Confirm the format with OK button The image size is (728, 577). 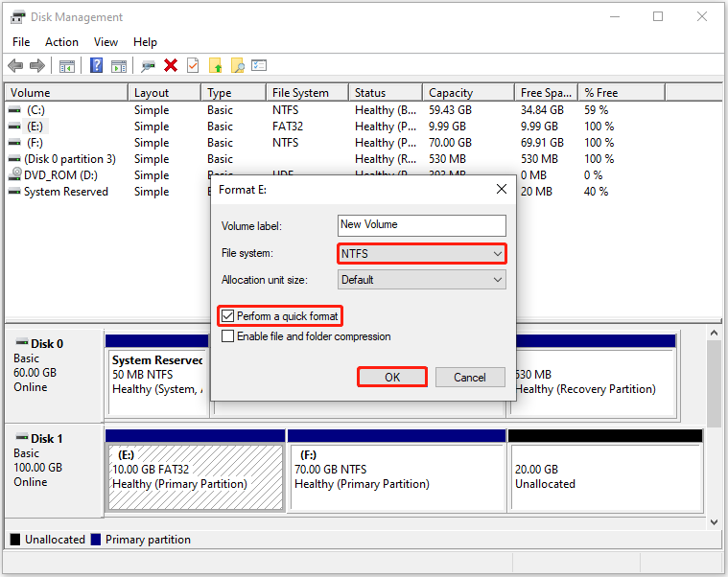392,377
